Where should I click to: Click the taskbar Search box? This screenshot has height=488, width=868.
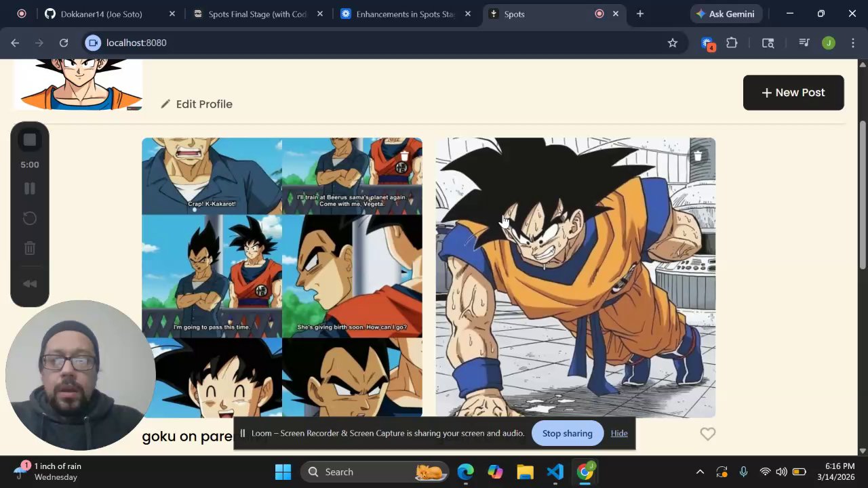click(x=375, y=472)
